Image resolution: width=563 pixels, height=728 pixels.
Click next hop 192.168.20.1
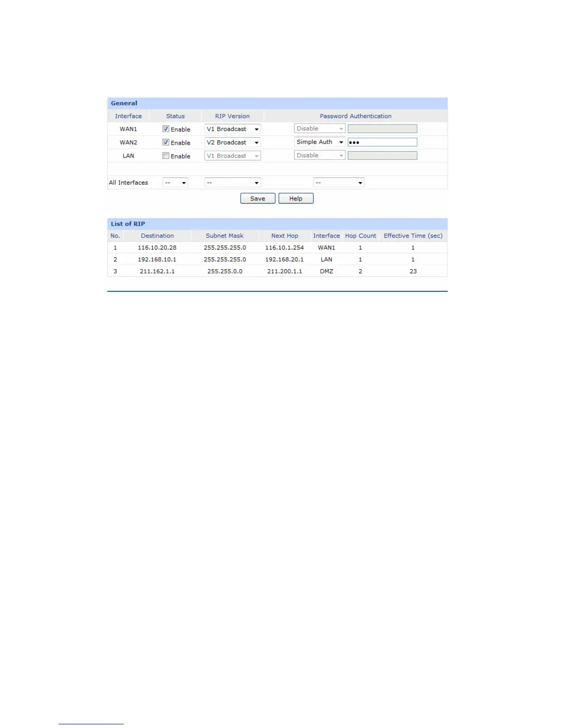(x=285, y=260)
